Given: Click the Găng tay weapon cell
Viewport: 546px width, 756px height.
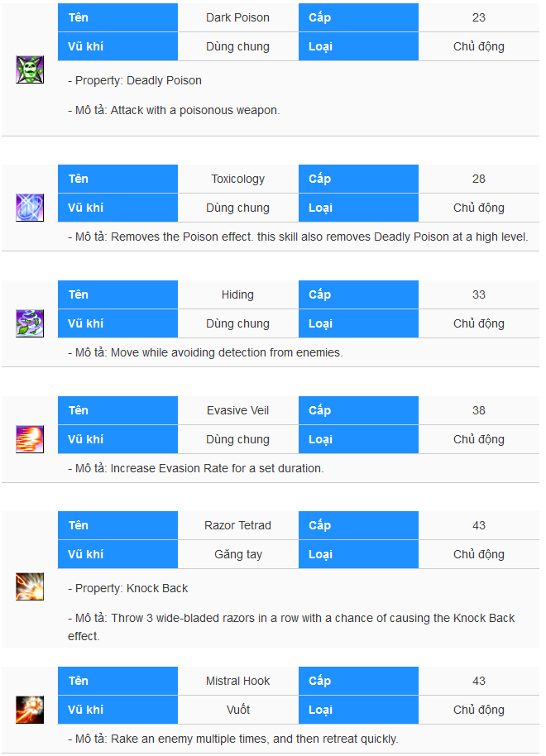Looking at the screenshot, I should point(237,554).
